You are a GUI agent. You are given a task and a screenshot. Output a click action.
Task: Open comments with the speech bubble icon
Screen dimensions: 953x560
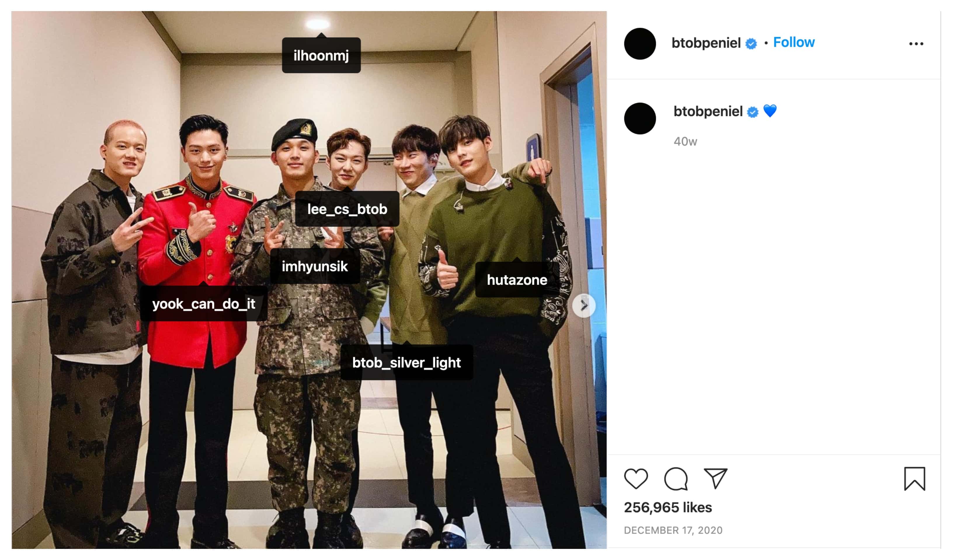tap(676, 479)
